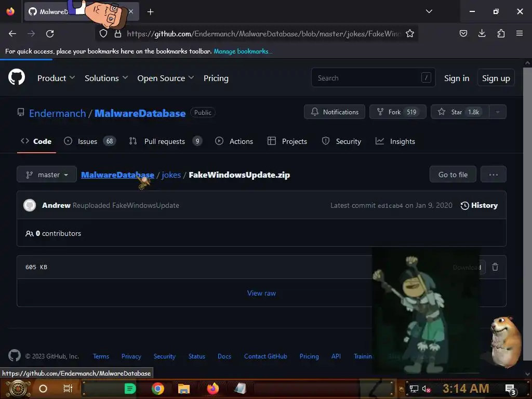The image size is (532, 399).
Task: Open the Contact GitHub footer link
Action: [265, 356]
